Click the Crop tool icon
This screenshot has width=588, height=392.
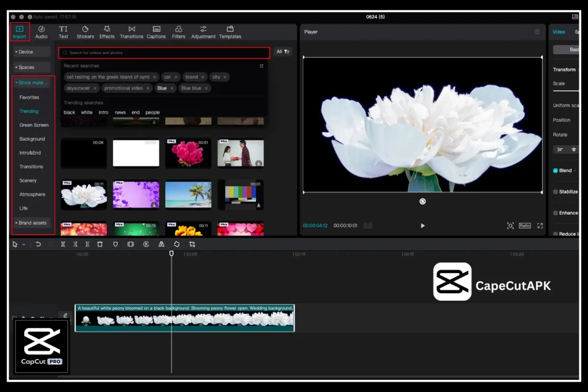pyautogui.click(x=192, y=244)
